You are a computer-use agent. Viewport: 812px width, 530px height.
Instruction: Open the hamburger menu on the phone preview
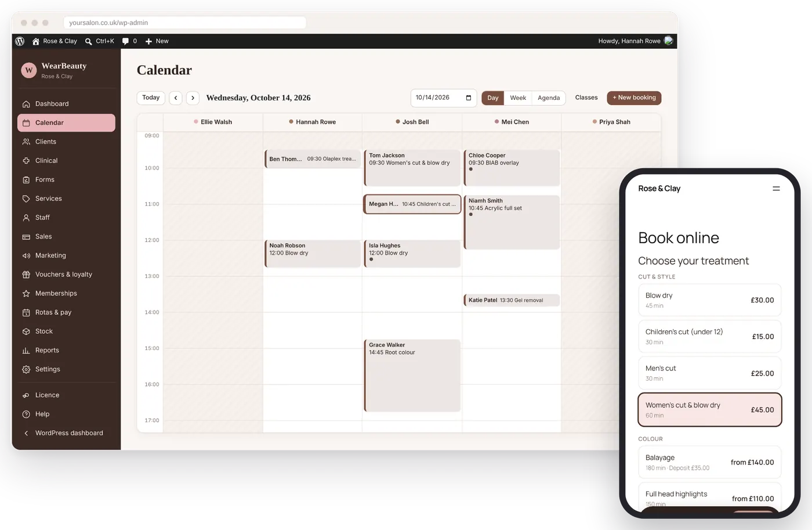(776, 189)
